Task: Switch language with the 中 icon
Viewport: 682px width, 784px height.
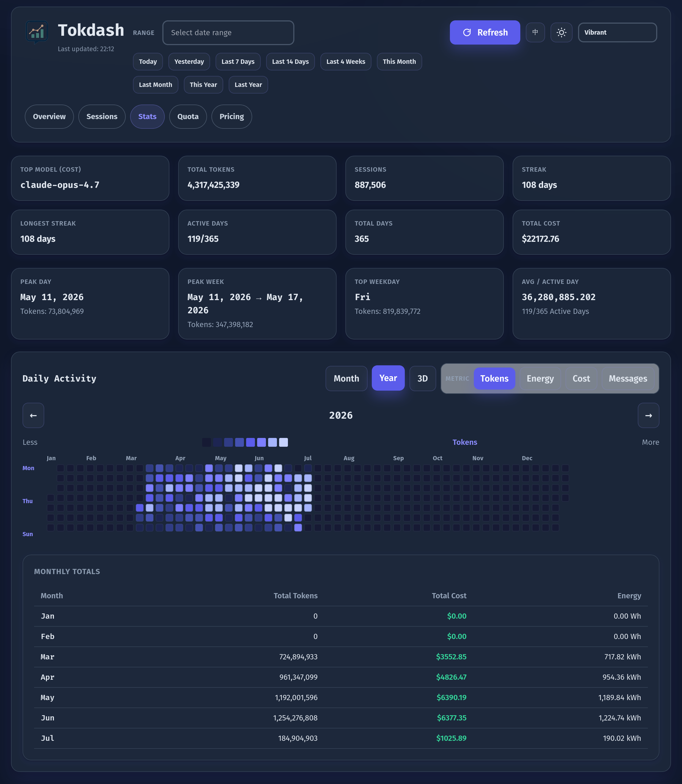Action: [x=535, y=32]
